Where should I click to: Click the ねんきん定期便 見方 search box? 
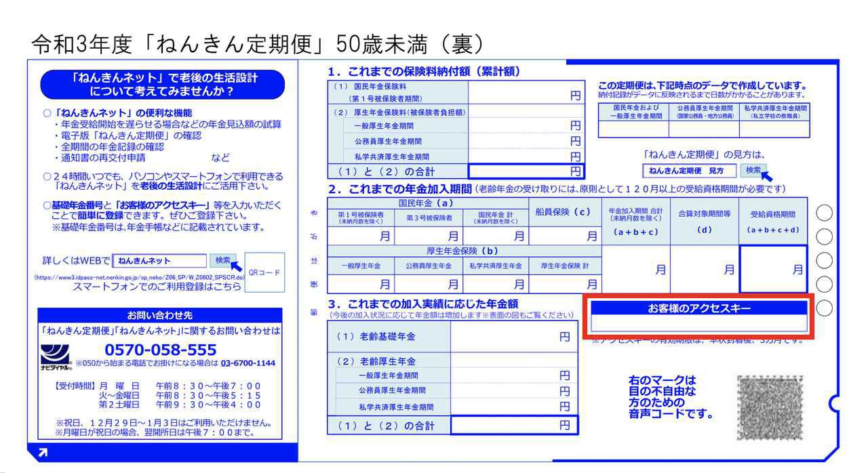tap(689, 170)
